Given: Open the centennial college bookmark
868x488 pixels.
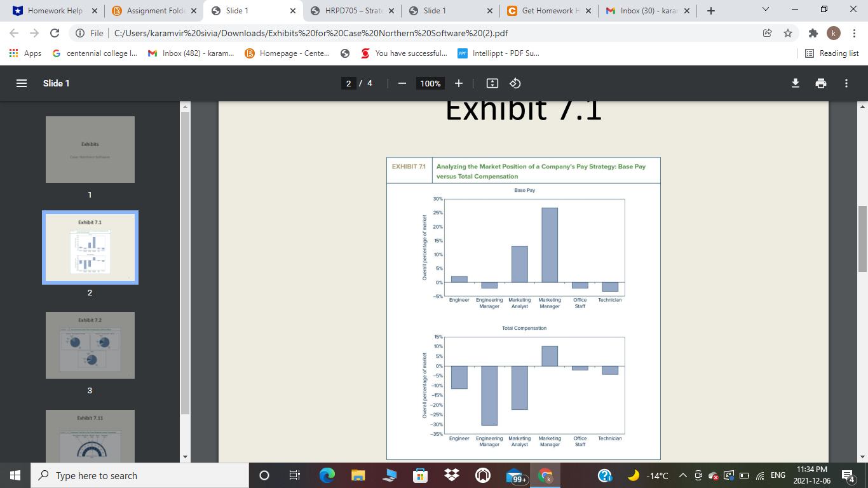Looking at the screenshot, I should [93, 53].
